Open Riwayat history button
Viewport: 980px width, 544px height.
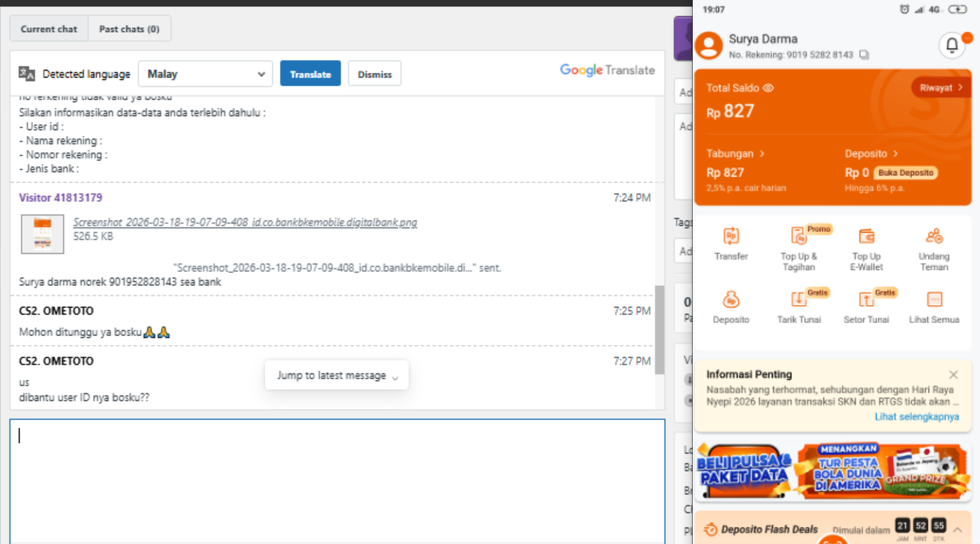[x=941, y=87]
